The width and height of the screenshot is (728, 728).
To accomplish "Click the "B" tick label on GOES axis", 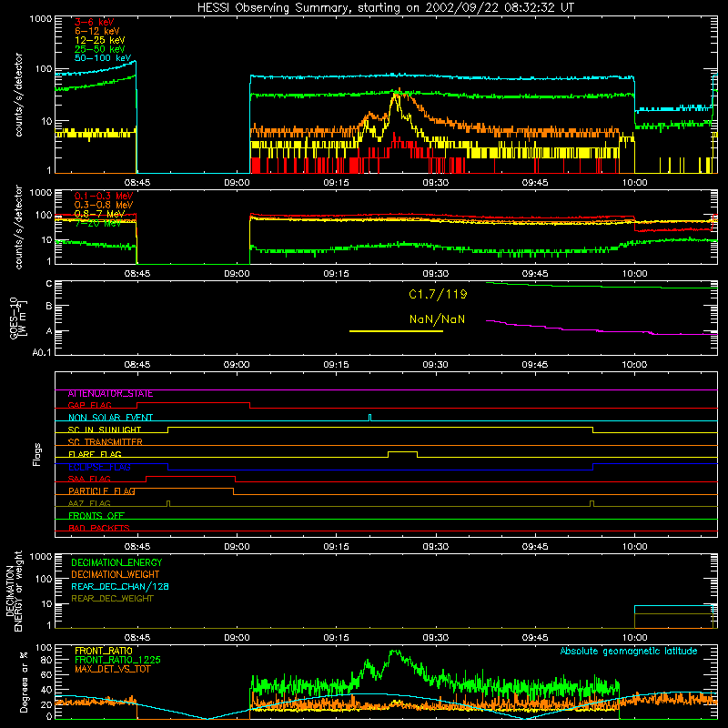I will point(49,307).
